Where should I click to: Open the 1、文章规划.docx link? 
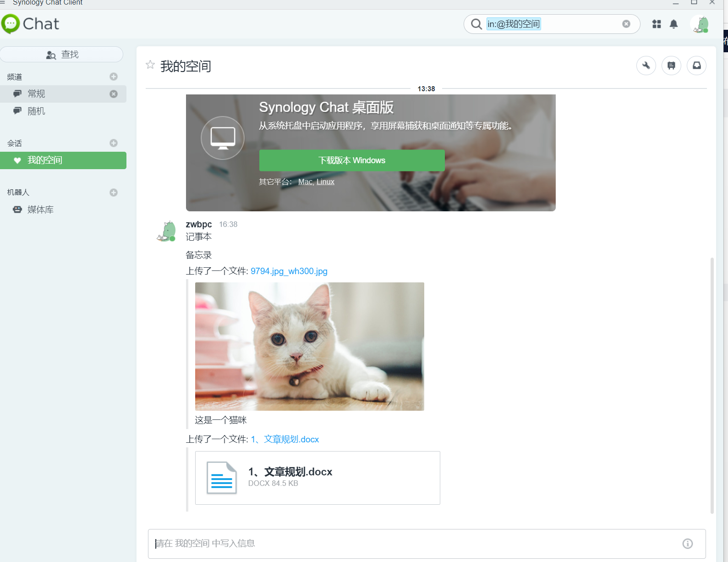point(285,439)
